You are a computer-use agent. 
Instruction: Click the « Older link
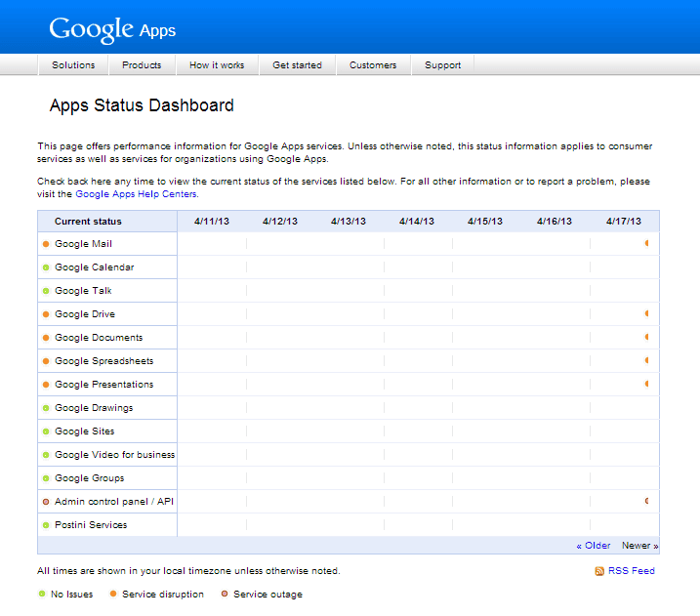pyautogui.click(x=594, y=546)
